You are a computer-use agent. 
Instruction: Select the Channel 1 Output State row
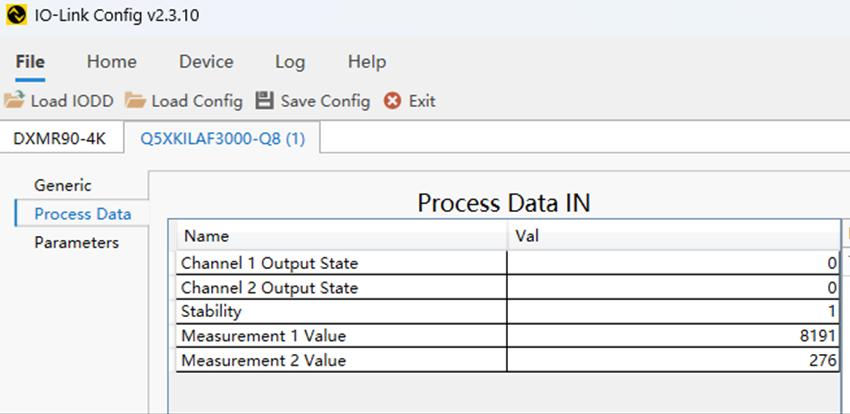click(x=269, y=263)
